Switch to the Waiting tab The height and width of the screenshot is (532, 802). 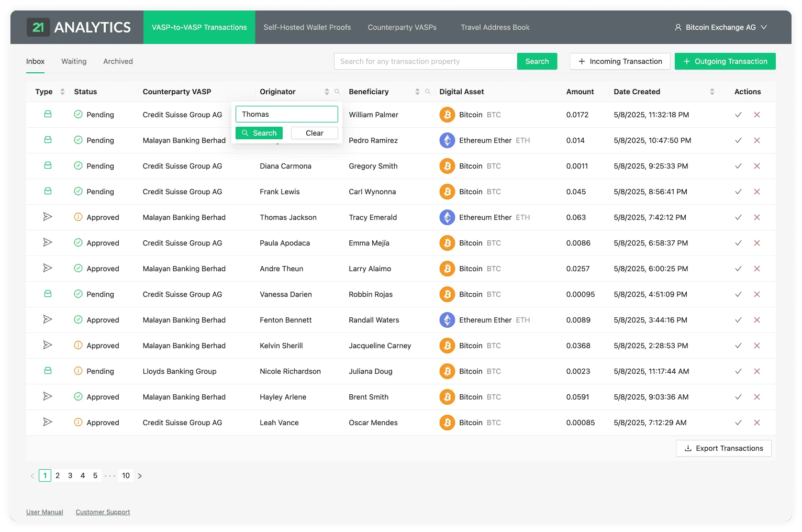[x=73, y=61]
